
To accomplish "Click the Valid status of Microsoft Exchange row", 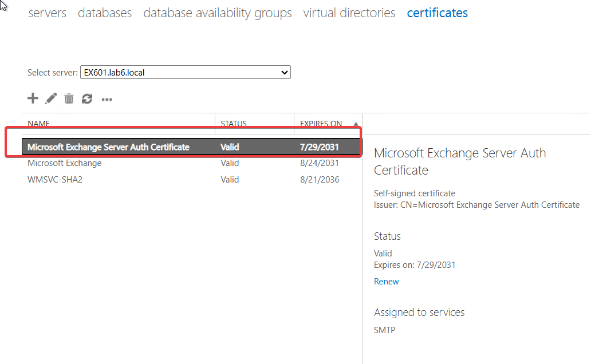I will 230,163.
